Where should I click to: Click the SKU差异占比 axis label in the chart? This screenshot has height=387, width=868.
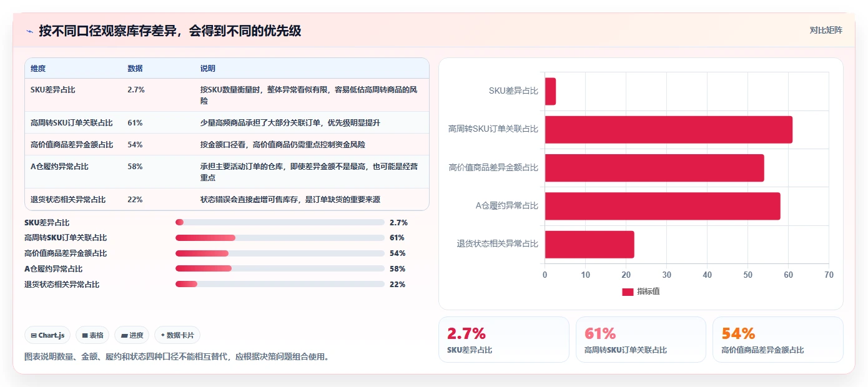513,91
